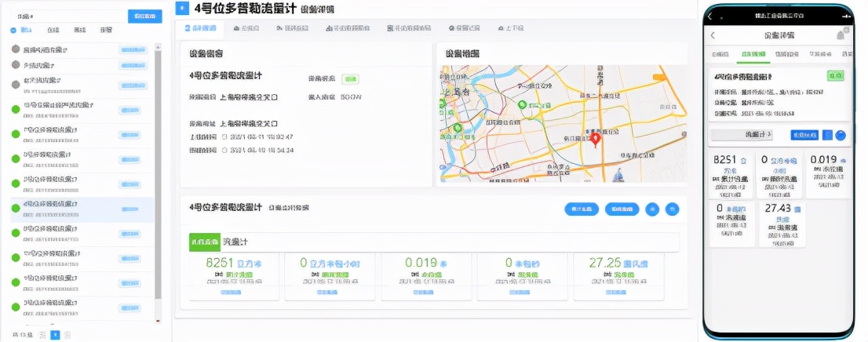
Task: Click the blue square icon beside the page title
Action: [182, 9]
